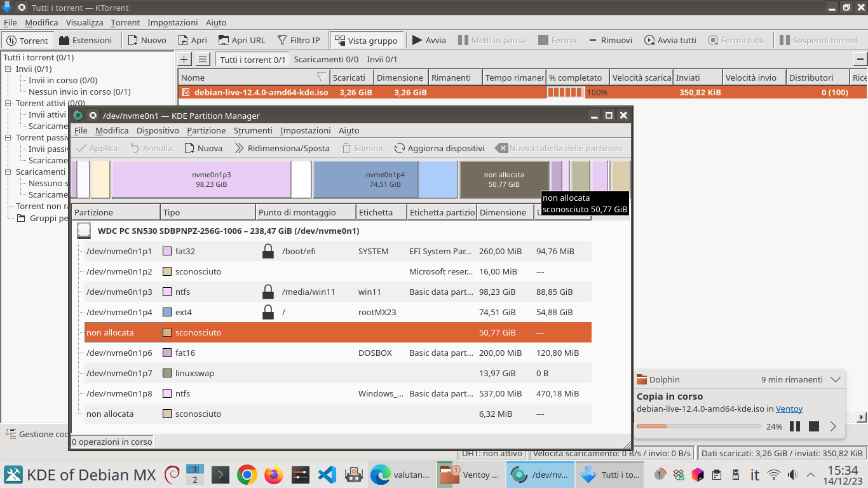
Task: Open the Dispositivo menu in Partition Manager
Action: (158, 130)
